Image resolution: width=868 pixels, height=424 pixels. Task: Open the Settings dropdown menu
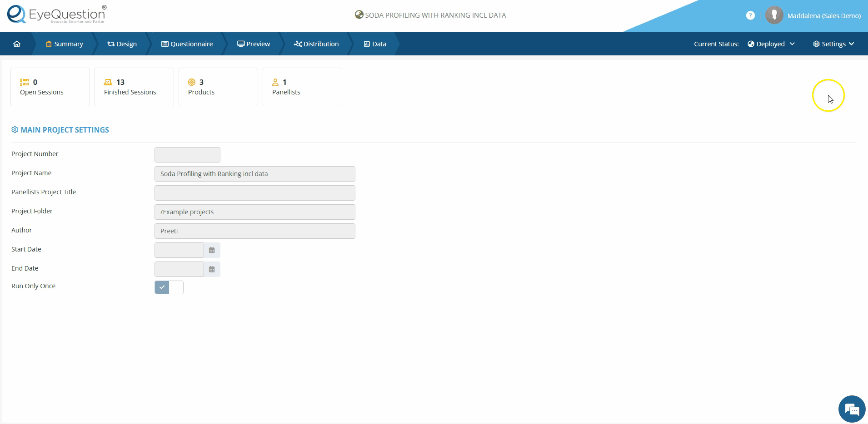pyautogui.click(x=833, y=44)
